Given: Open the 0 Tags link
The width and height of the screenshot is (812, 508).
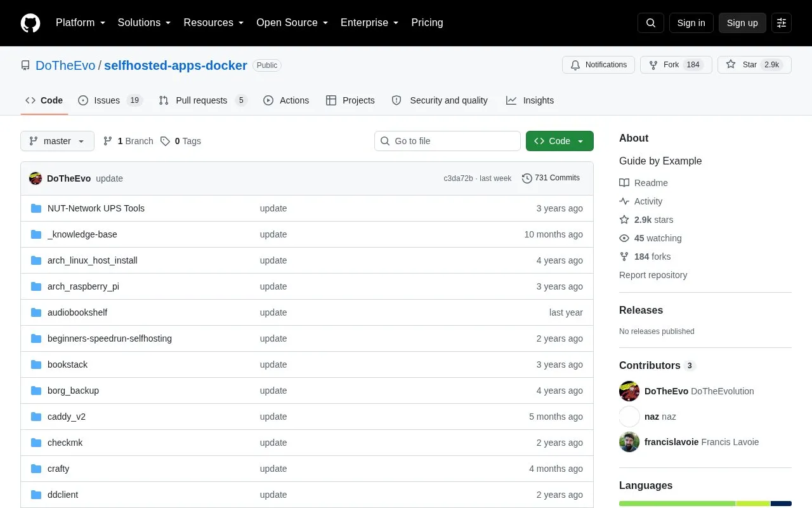Looking at the screenshot, I should click(x=181, y=141).
